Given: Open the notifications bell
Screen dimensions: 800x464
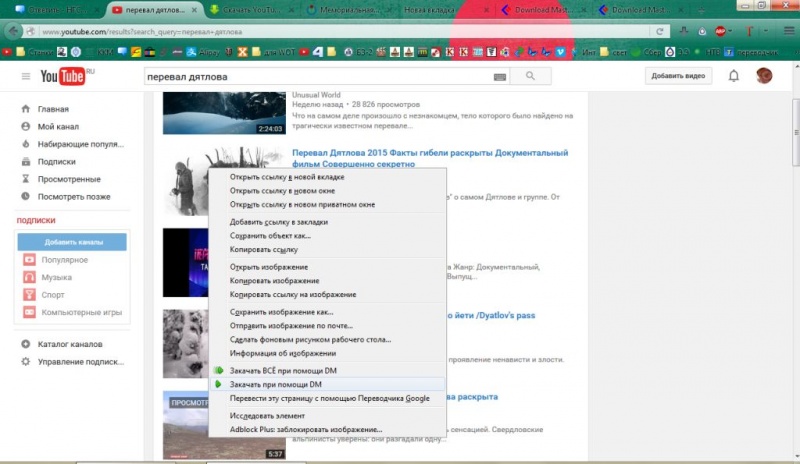Looking at the screenshot, I should pos(734,76).
